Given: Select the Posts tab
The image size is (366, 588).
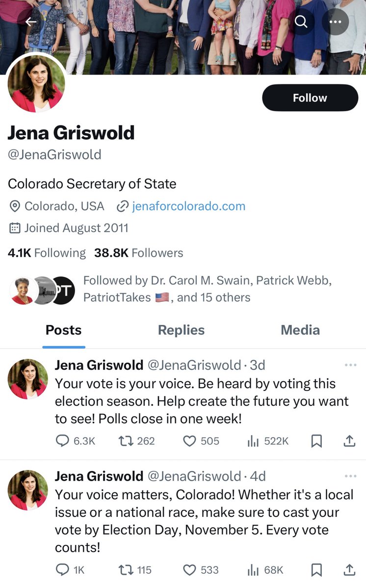Looking at the screenshot, I should (63, 330).
